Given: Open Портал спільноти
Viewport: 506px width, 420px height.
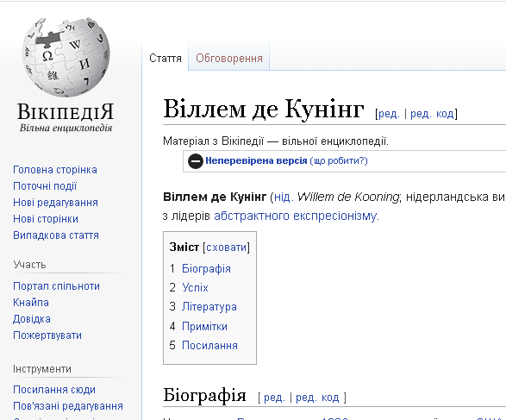Looking at the screenshot, I should click(56, 286).
